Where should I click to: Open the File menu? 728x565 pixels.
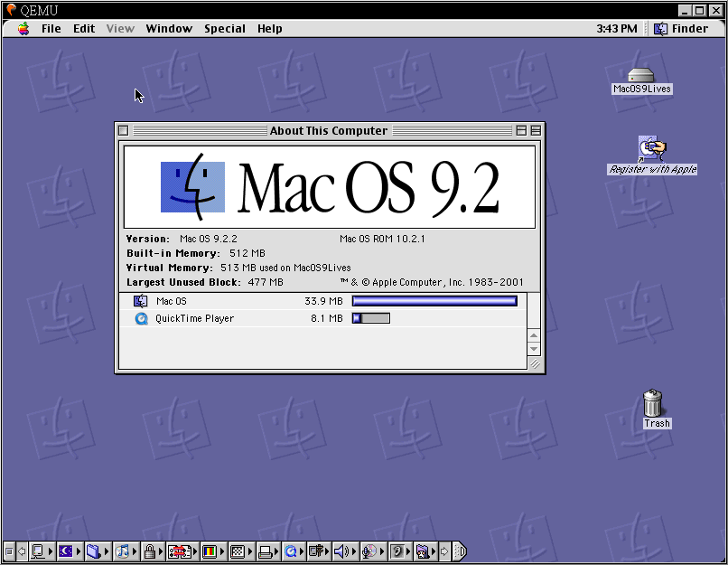(x=51, y=28)
